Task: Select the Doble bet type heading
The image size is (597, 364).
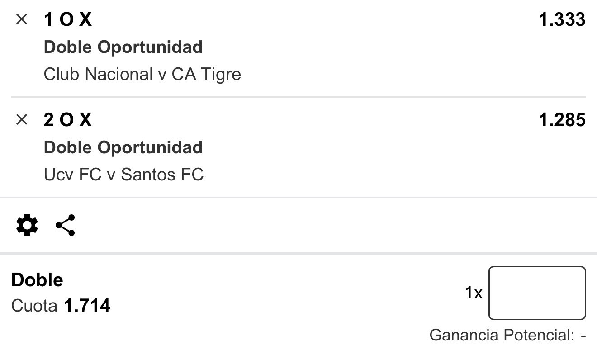Action: [37, 280]
